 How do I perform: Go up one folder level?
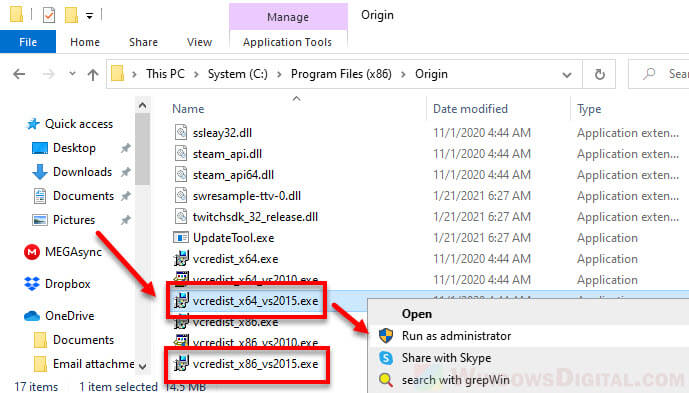(93, 74)
